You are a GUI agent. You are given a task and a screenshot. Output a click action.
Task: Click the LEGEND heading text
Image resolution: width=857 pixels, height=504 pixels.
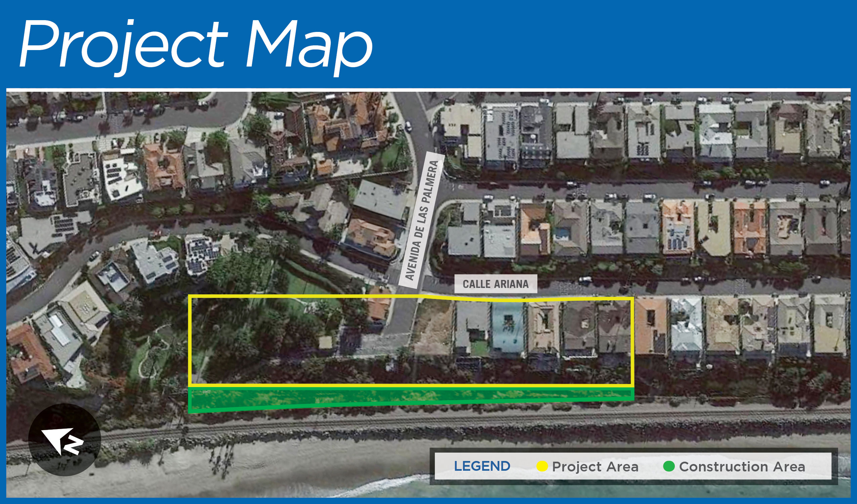click(x=482, y=466)
